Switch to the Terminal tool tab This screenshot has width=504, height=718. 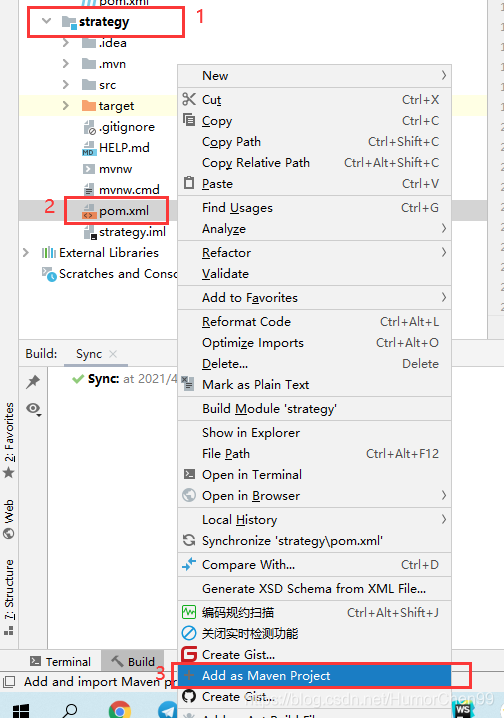60,662
